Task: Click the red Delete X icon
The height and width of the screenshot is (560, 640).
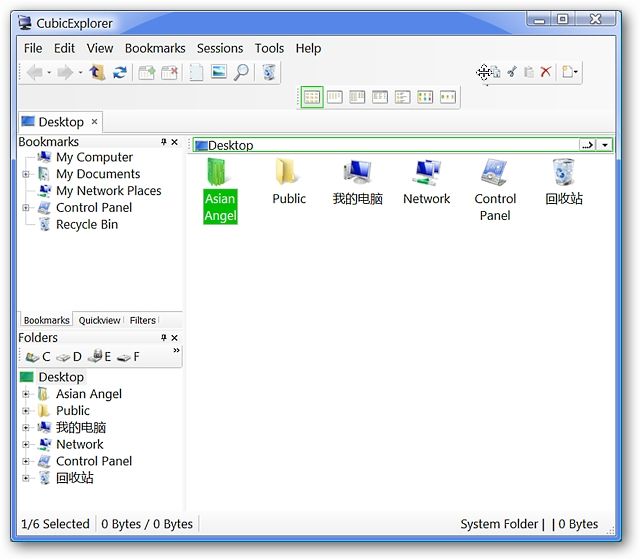Action: click(546, 72)
